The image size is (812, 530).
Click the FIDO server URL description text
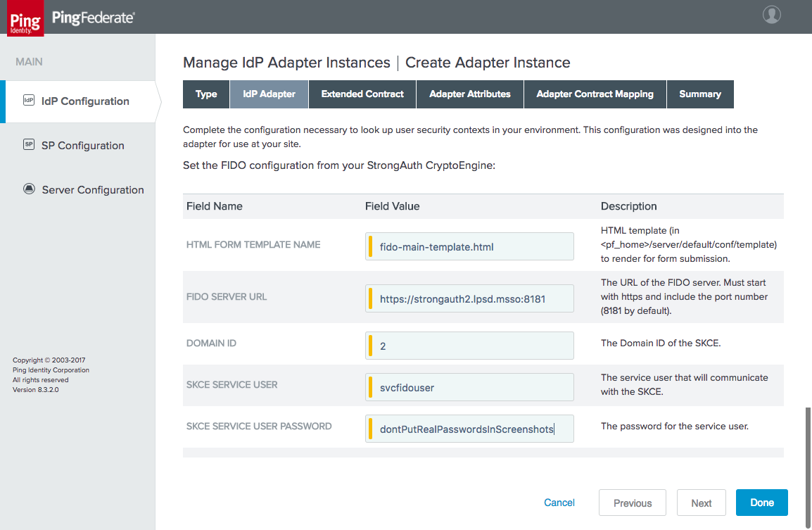point(684,297)
